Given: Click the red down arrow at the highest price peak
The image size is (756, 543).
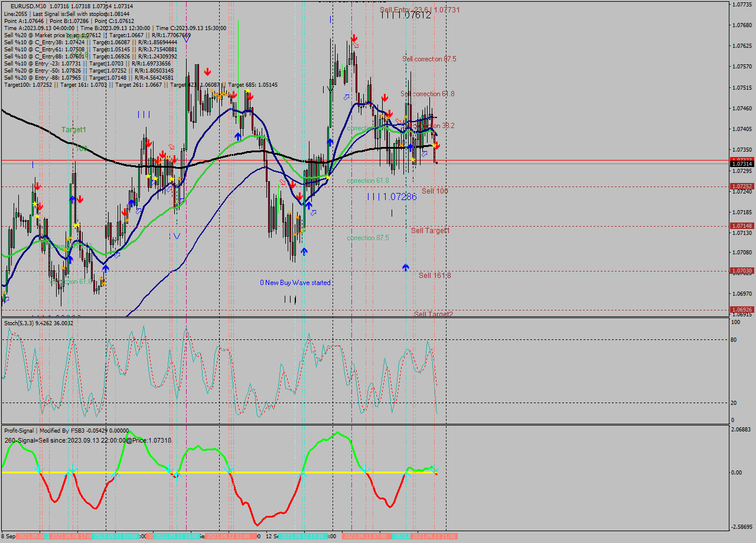Looking at the screenshot, I should (353, 38).
